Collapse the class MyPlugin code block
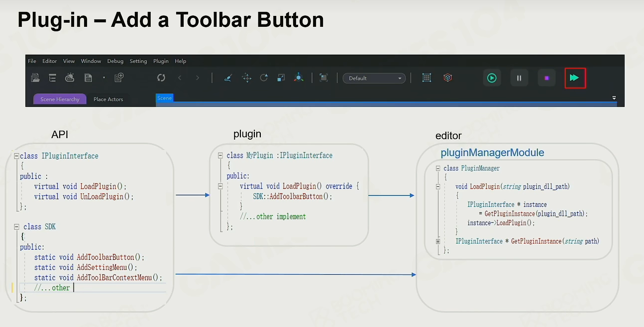This screenshot has height=327, width=644. point(221,156)
